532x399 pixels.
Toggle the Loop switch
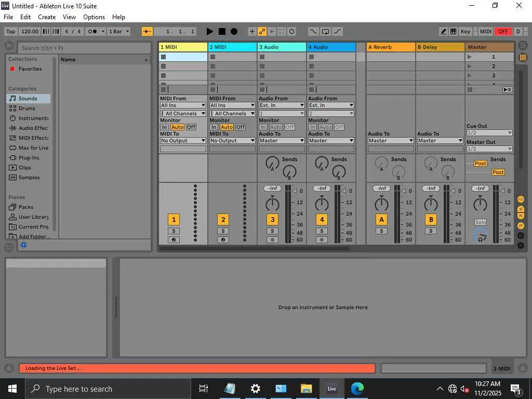click(x=325, y=32)
